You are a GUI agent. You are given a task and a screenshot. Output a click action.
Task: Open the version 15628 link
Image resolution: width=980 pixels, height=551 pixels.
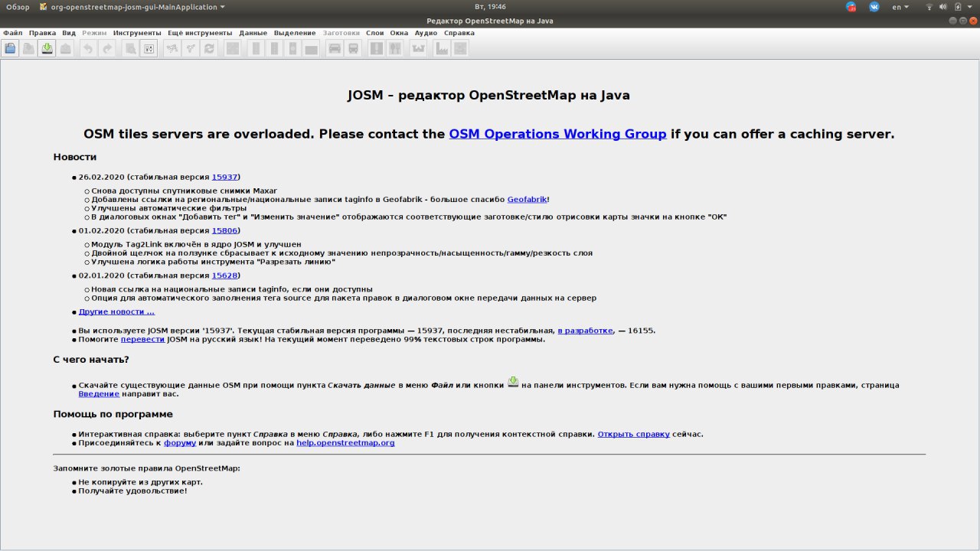pyautogui.click(x=224, y=275)
